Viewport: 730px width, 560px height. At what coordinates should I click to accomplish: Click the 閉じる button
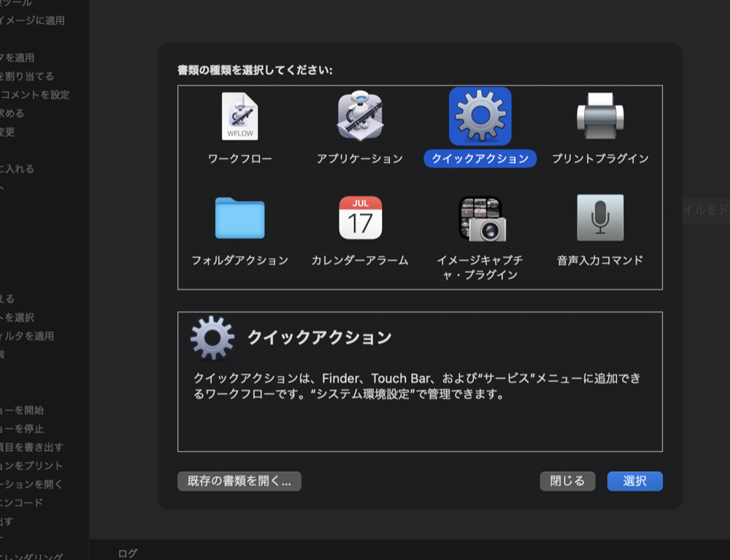click(x=567, y=481)
